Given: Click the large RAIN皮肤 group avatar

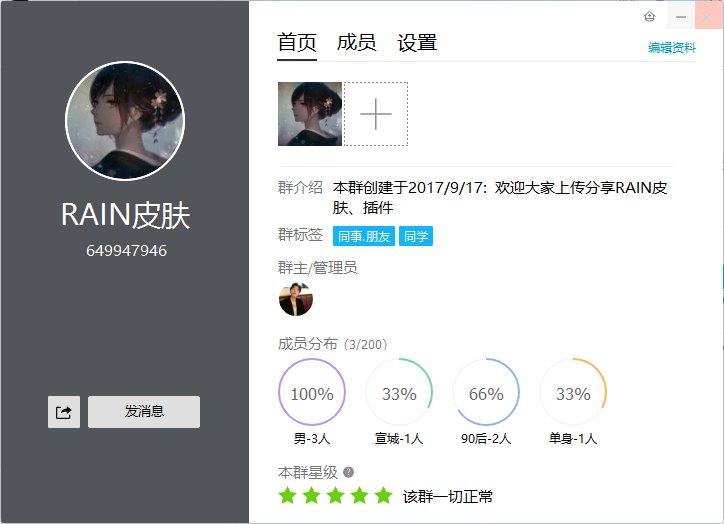Looking at the screenshot, I should click(125, 120).
